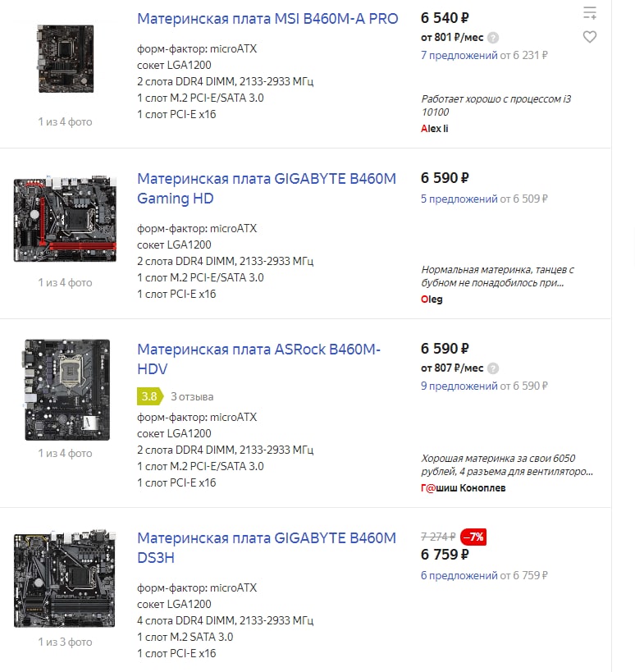Screen dimensions: 635x672
Task: Click the 3.8 rating badge of ASRock
Action: (150, 396)
